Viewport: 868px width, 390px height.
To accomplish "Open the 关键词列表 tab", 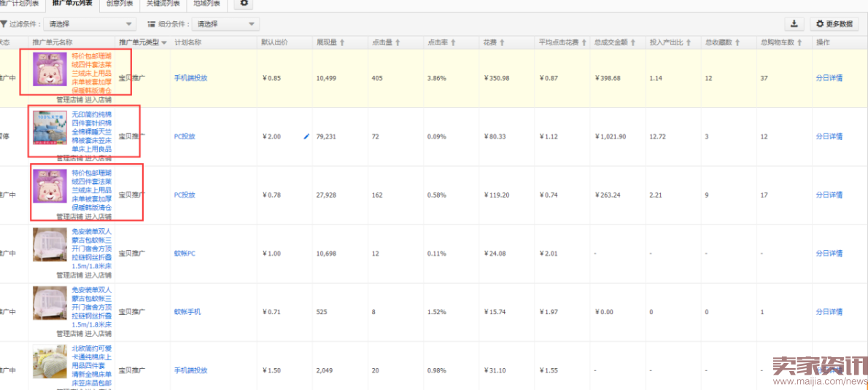I will [x=163, y=4].
